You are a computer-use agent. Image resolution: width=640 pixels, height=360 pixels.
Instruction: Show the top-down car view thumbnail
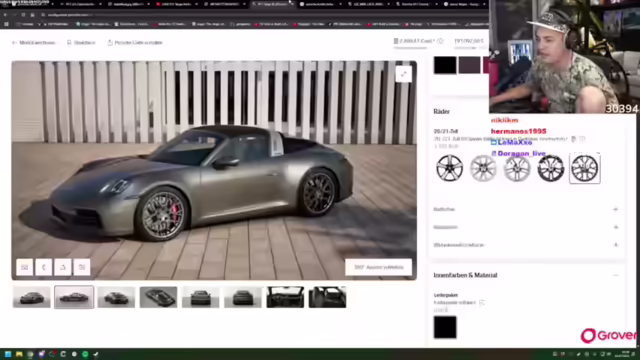click(x=158, y=297)
